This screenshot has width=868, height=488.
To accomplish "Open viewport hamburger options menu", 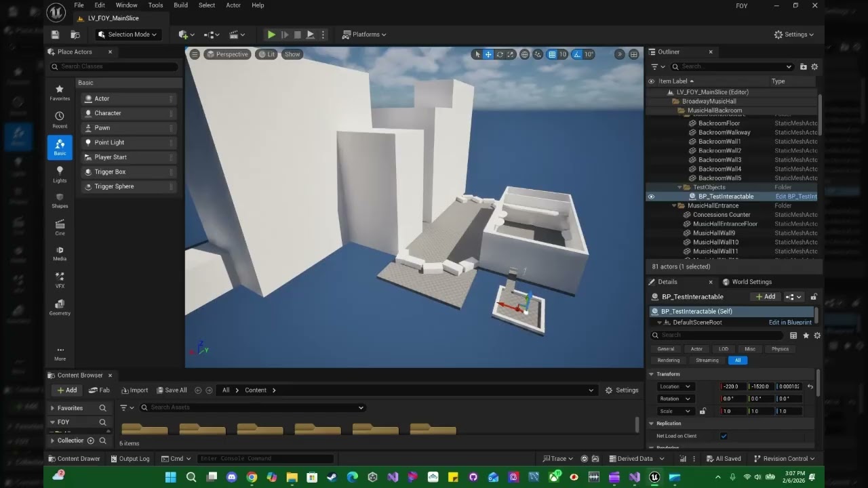I will pos(195,54).
